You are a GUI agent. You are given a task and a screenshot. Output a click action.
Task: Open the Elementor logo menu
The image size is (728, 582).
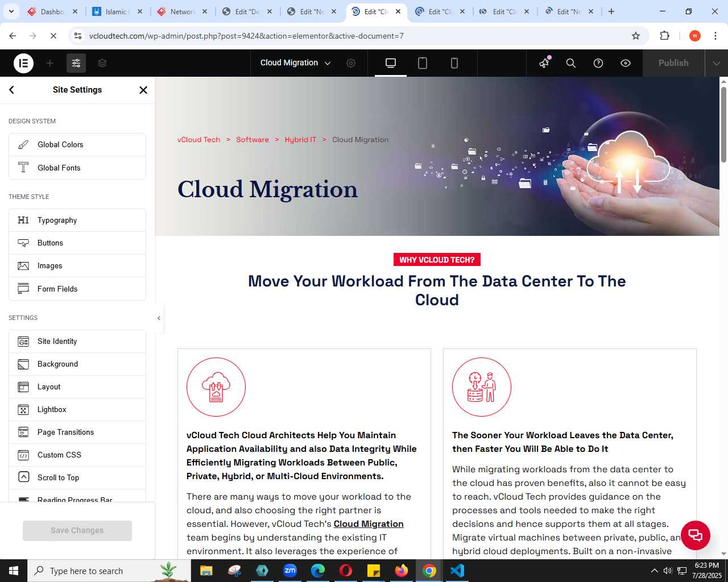coord(23,63)
